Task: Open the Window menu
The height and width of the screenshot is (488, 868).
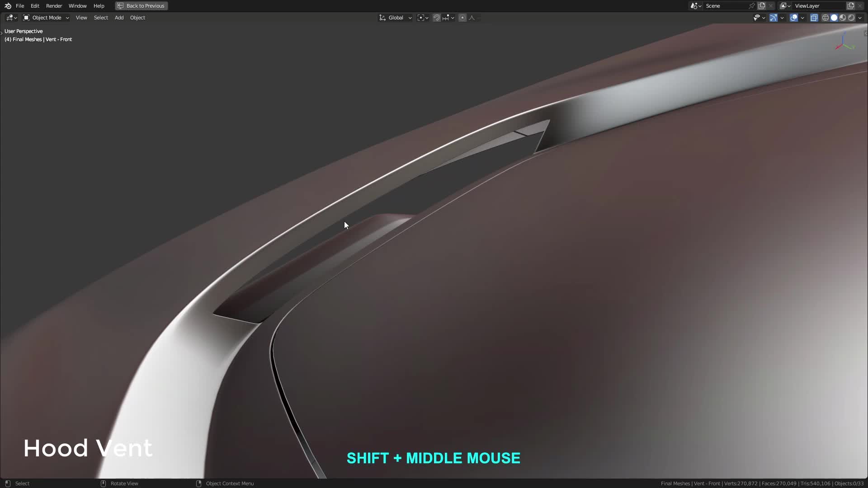Action: coord(77,6)
